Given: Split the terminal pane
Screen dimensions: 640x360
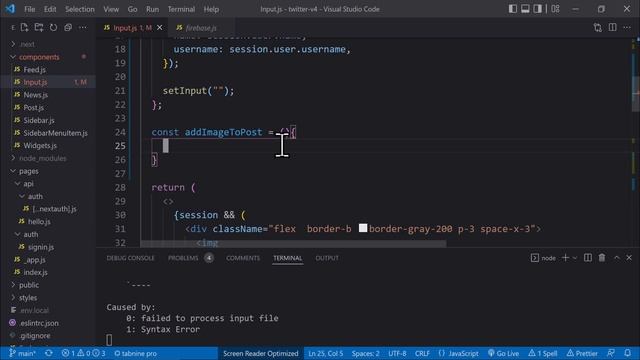Looking at the screenshot, I should pyautogui.click(x=587, y=258).
